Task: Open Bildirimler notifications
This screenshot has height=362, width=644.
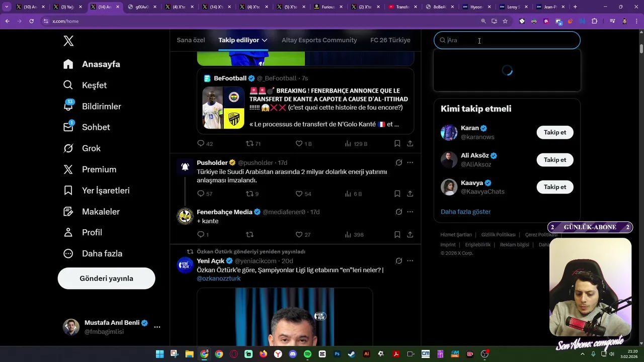Action: coord(92,107)
